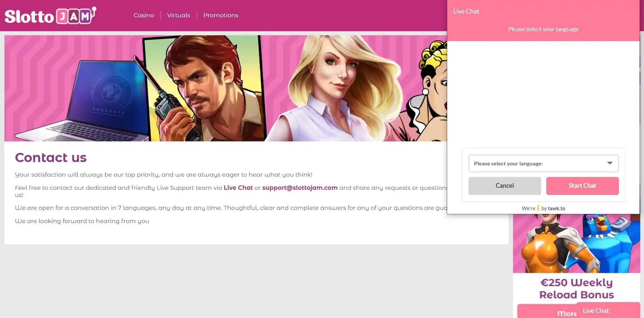This screenshot has height=318, width=644.
Task: Click the man holding a walkie-talkie
Action: click(x=200, y=88)
